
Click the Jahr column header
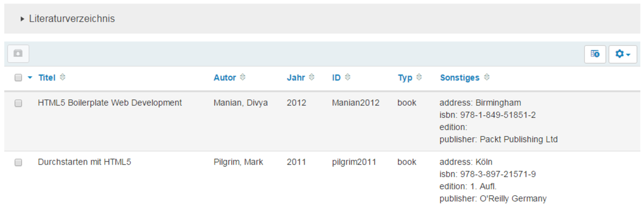pos(296,78)
